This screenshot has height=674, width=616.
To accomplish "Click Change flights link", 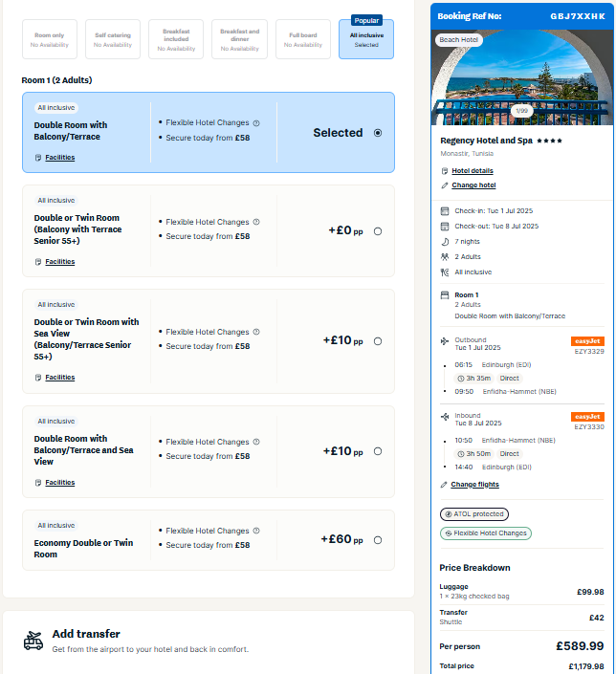I will [474, 485].
